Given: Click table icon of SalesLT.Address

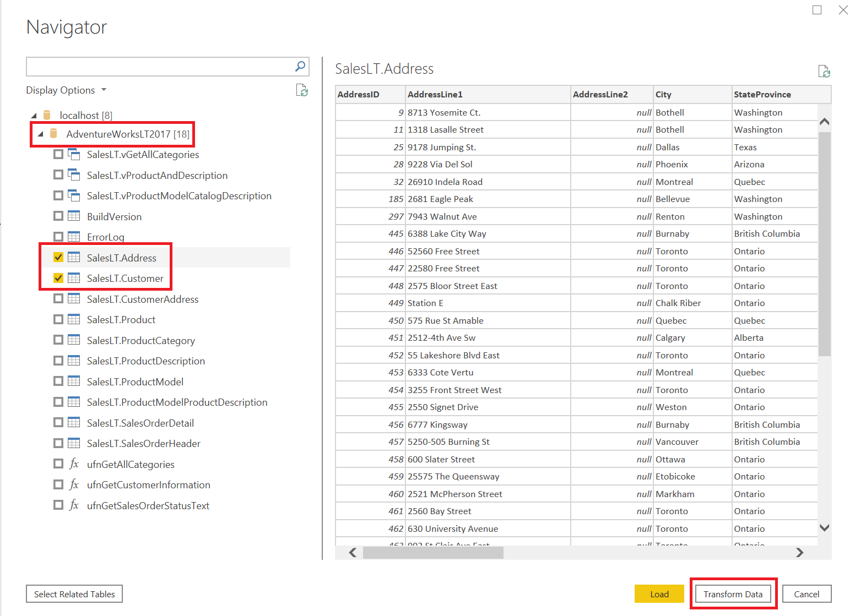Looking at the screenshot, I should click(74, 257).
